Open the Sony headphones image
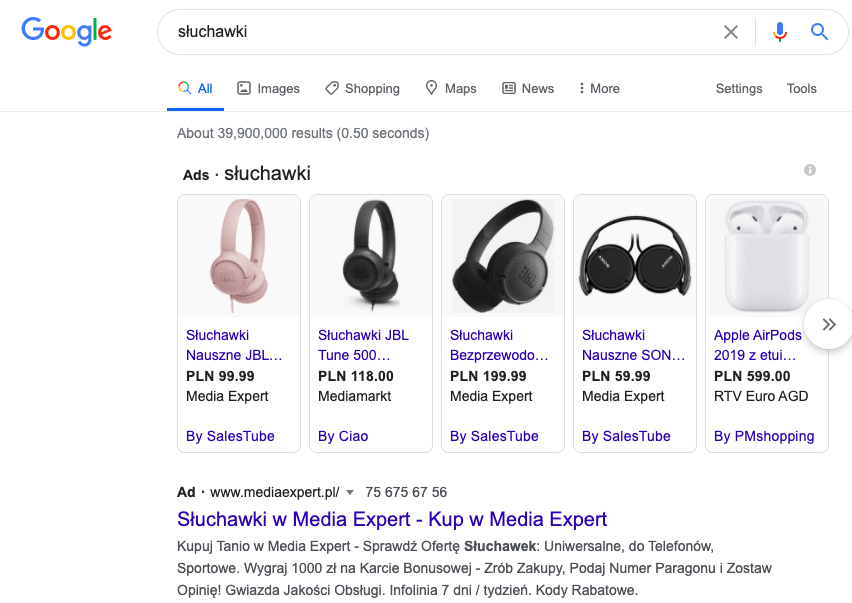 pyautogui.click(x=635, y=256)
